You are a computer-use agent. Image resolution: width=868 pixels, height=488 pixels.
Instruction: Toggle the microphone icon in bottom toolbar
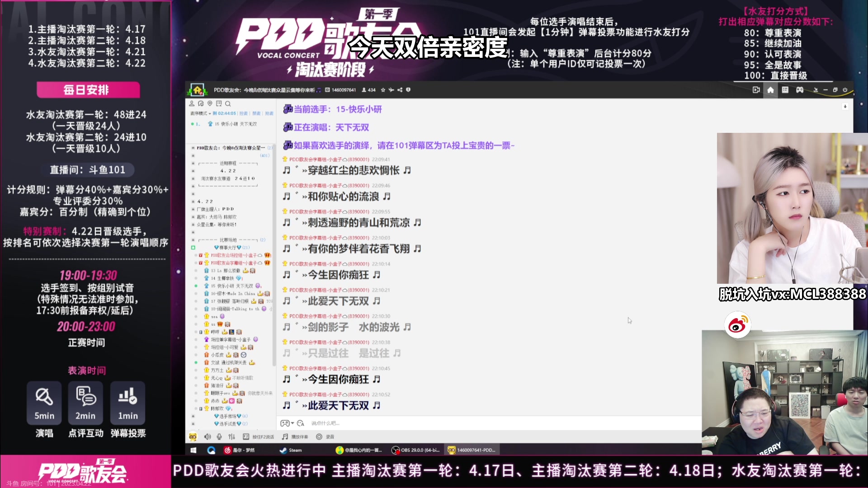click(219, 437)
